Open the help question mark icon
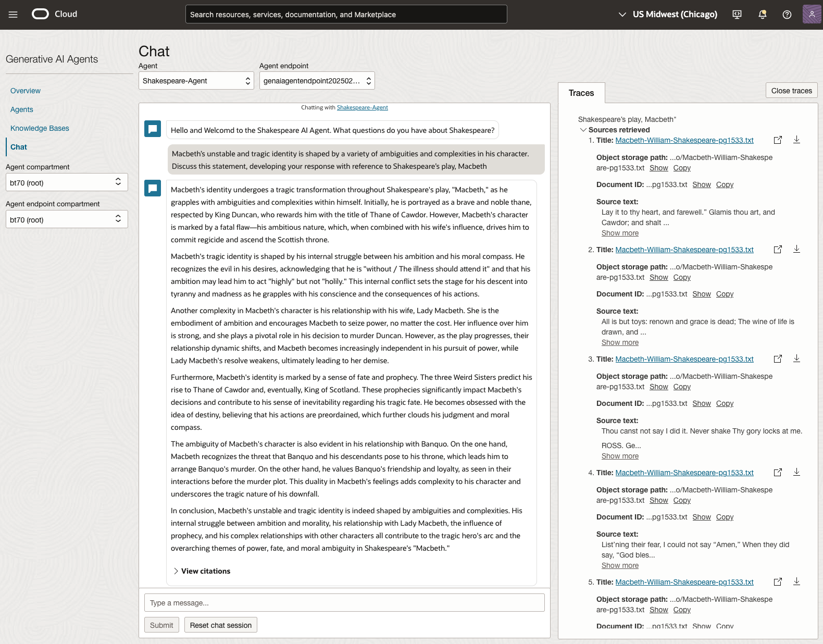This screenshot has width=823, height=644. (787, 15)
